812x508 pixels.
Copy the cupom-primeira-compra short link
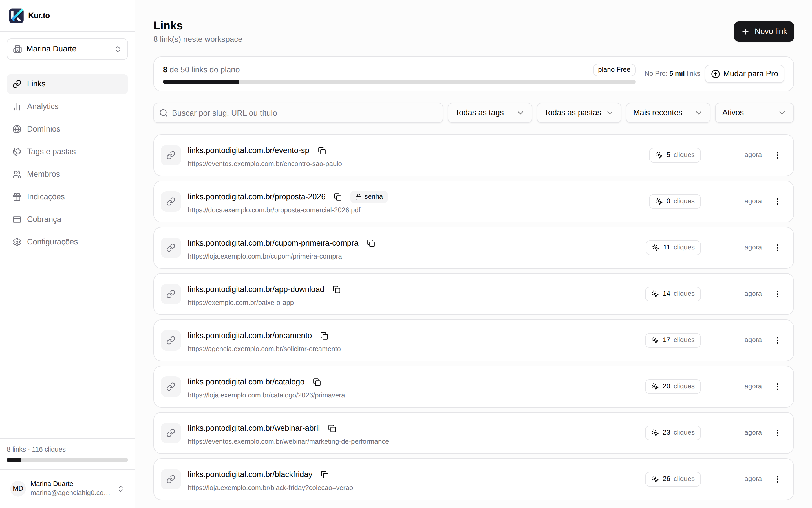point(371,243)
